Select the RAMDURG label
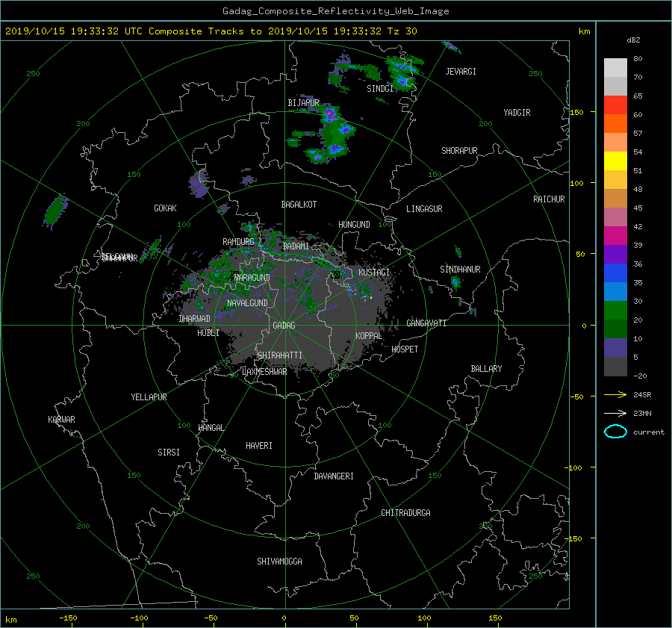672x628 pixels. (238, 242)
